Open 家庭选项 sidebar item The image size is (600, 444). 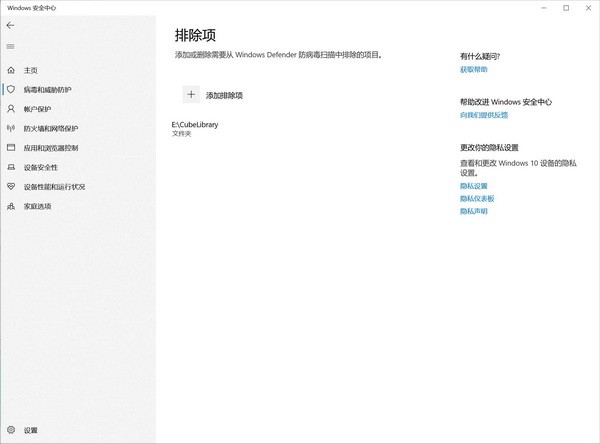38,206
